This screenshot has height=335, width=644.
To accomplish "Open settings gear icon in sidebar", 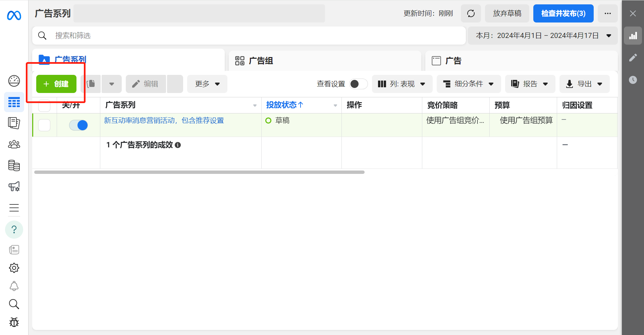I will tap(14, 268).
